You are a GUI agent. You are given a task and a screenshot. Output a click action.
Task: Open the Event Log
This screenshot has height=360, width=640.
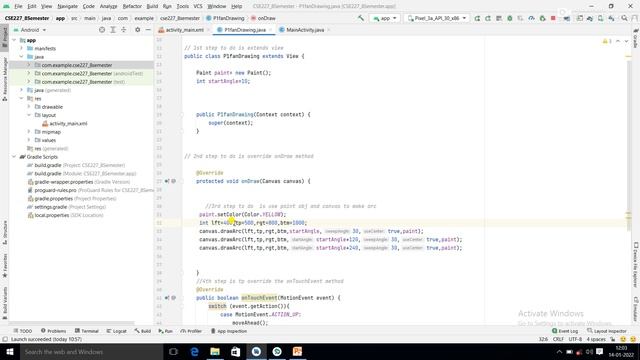[565, 331]
